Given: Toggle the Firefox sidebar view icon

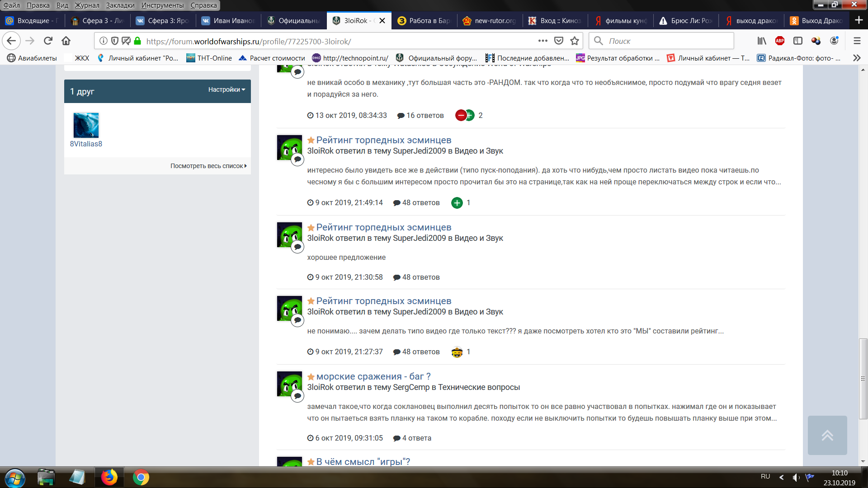Looking at the screenshot, I should pyautogui.click(x=798, y=41).
